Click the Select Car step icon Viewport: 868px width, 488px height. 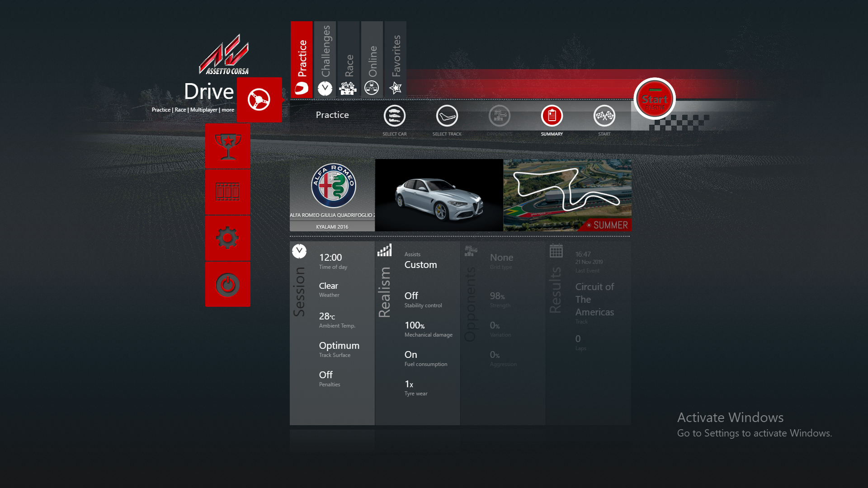394,116
